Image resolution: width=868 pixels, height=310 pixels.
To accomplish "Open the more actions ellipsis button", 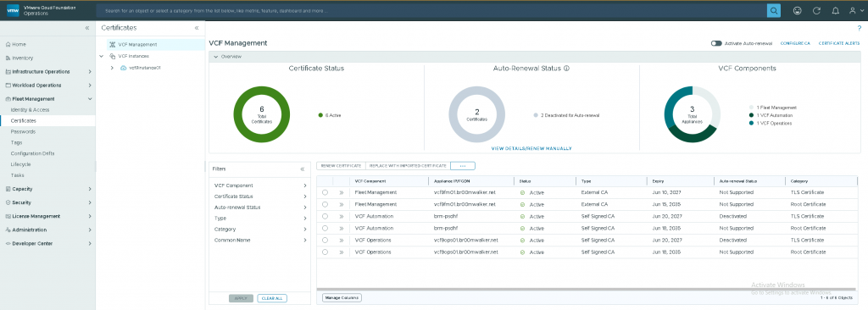I will (x=463, y=165).
